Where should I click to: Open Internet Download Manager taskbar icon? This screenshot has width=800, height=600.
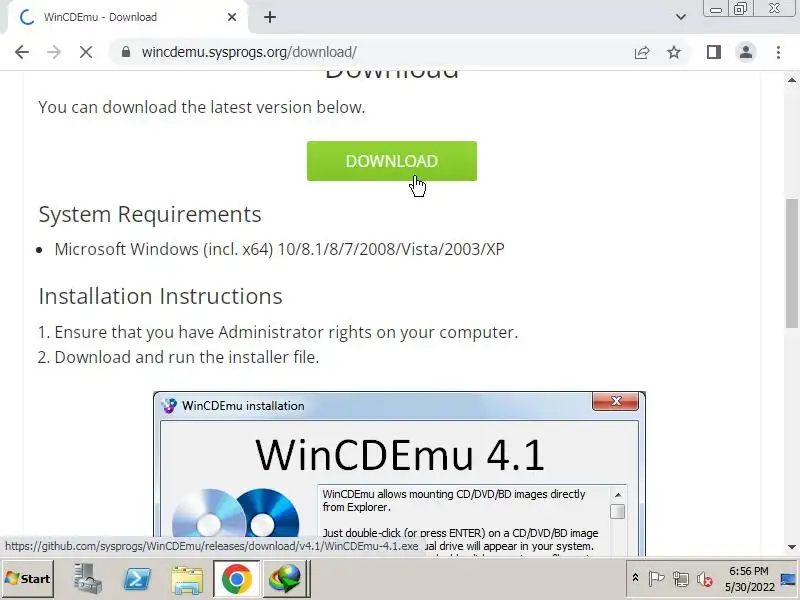(286, 579)
